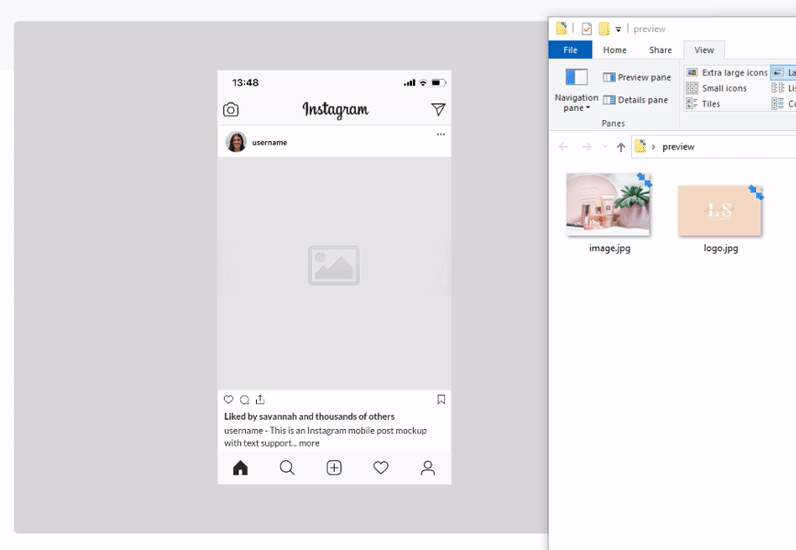Image resolution: width=796 pixels, height=550 pixels.
Task: Like the post with heart icon
Action: pyautogui.click(x=228, y=400)
